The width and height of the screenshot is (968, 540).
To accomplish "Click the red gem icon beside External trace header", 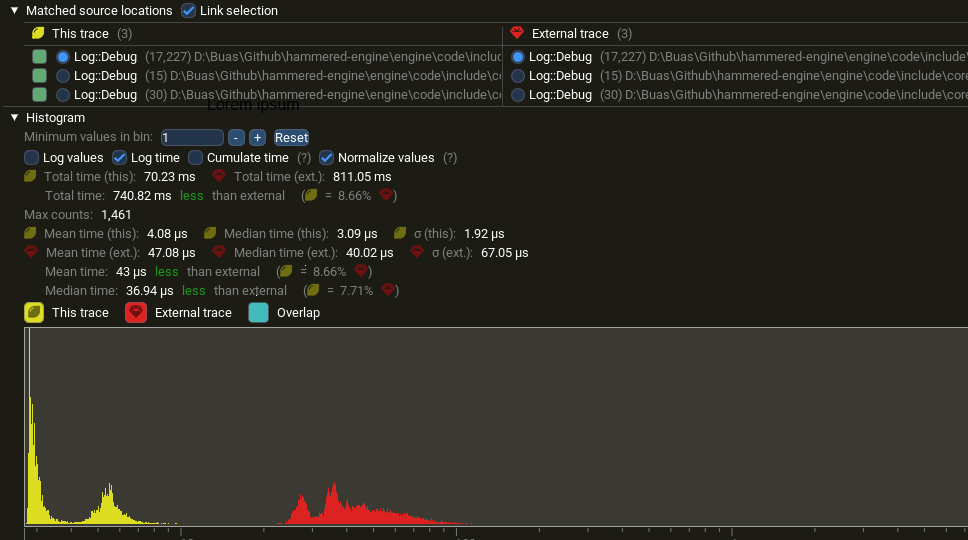I will [517, 34].
